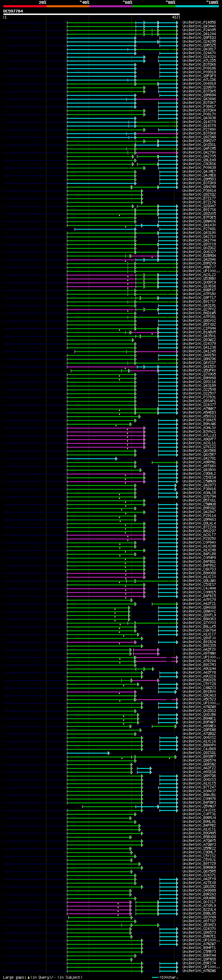Click the UniRef100_O04919 hit label
This screenshot has height=980, width=222.
199,83
